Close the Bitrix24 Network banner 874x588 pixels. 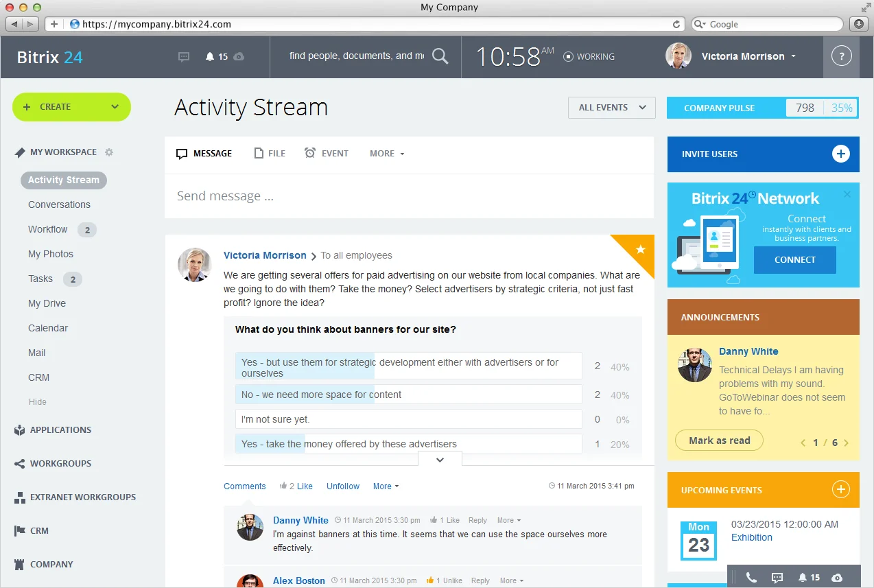847,195
